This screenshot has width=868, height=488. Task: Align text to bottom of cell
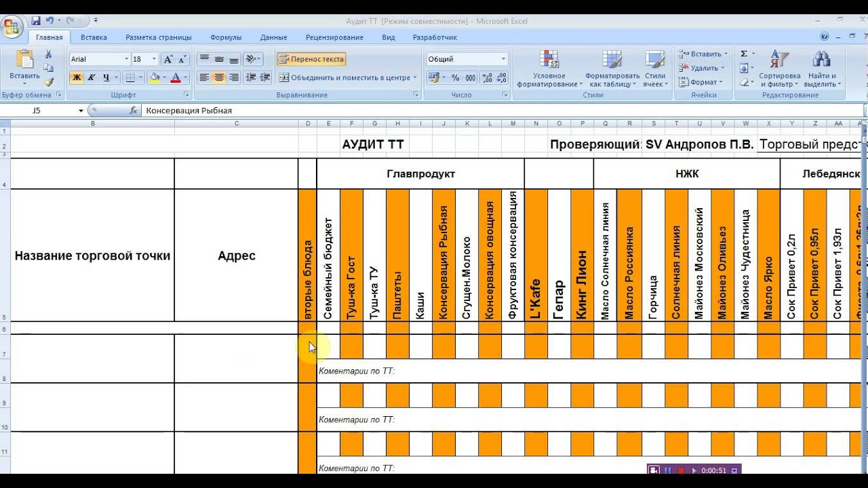click(x=233, y=59)
